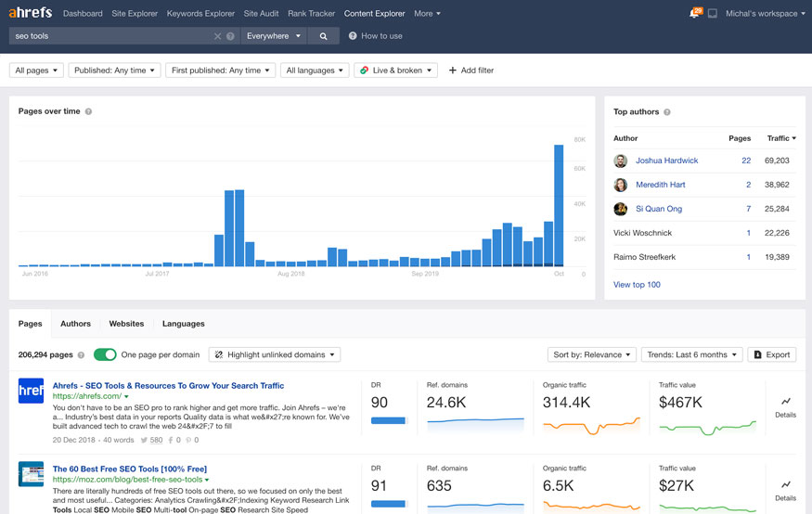Open the All languages dropdown

(x=315, y=70)
